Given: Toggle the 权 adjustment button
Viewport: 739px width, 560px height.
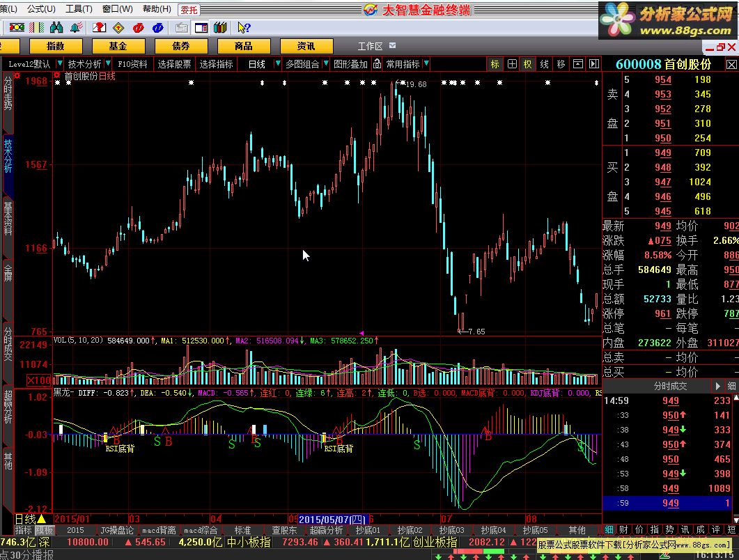Looking at the screenshot, I should pyautogui.click(x=528, y=64).
